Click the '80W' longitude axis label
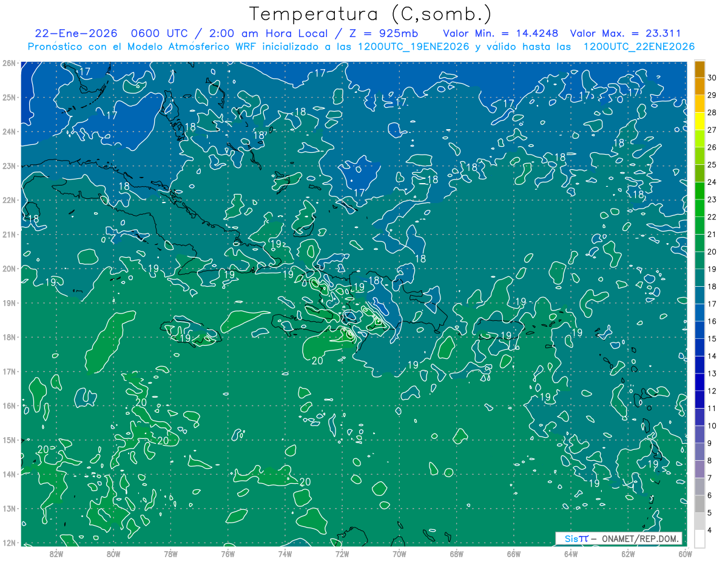 tap(113, 554)
